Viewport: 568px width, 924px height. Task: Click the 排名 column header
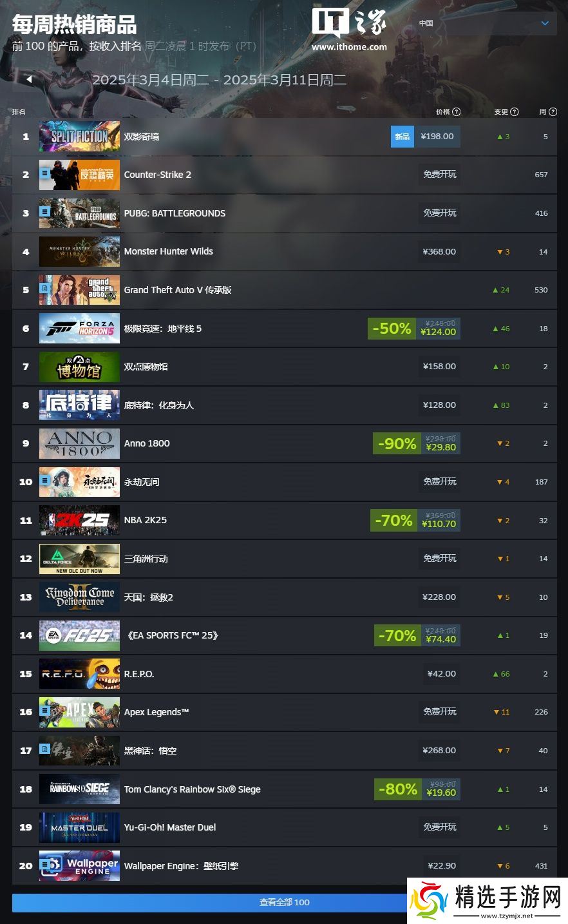click(x=19, y=111)
